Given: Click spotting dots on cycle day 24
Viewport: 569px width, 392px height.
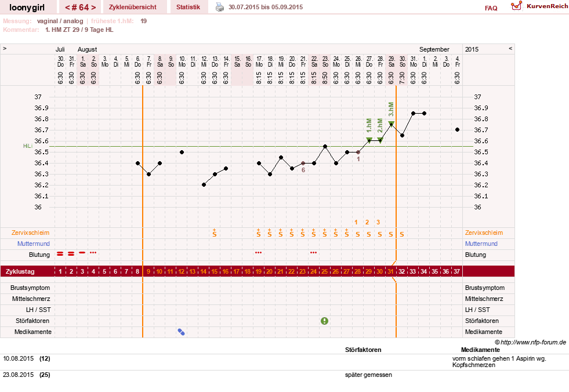Looking at the screenshot, I should [314, 252].
